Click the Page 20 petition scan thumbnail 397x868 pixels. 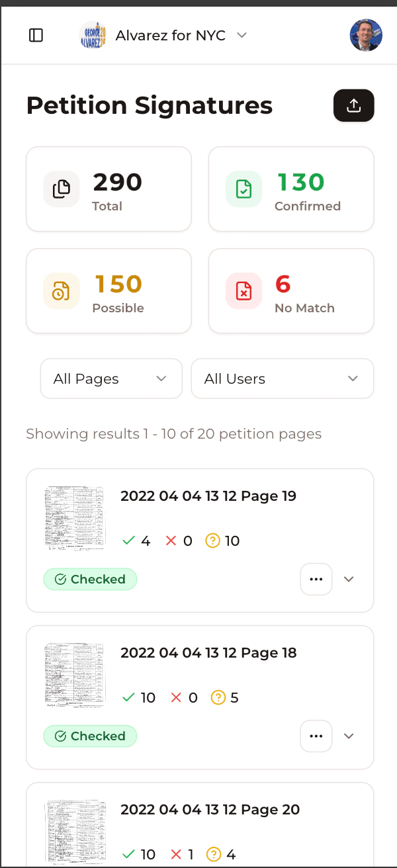tap(75, 830)
